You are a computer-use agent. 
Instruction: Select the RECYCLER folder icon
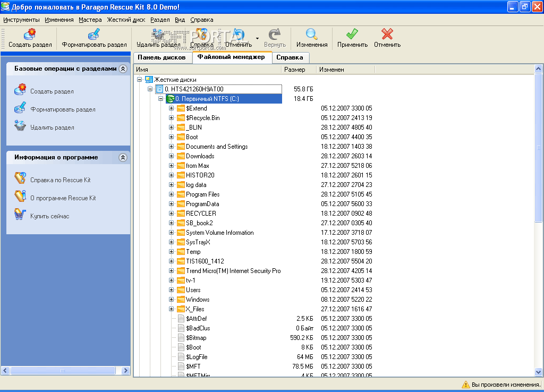181,214
